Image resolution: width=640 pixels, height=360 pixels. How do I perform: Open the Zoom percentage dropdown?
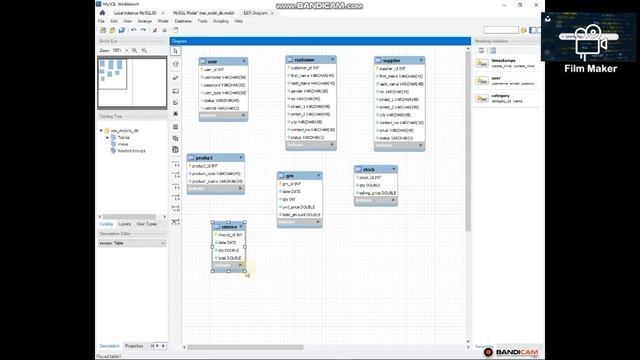(x=127, y=50)
